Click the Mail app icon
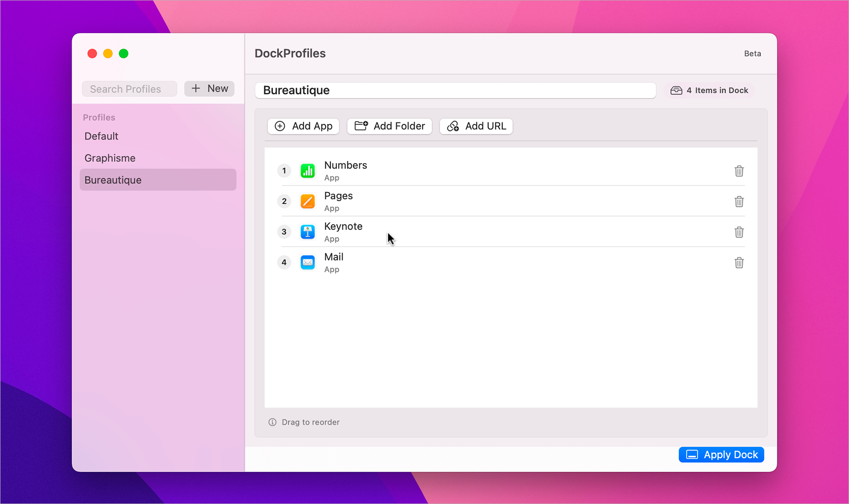Screen dimensions: 849x504 (307, 262)
